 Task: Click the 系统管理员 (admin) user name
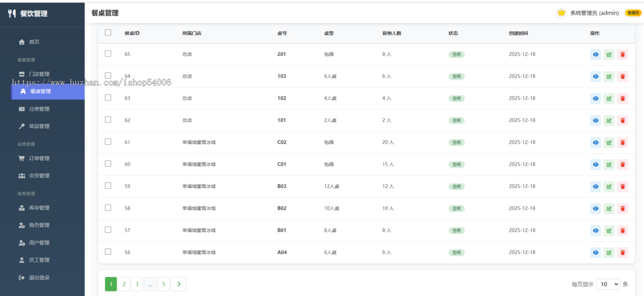point(595,13)
